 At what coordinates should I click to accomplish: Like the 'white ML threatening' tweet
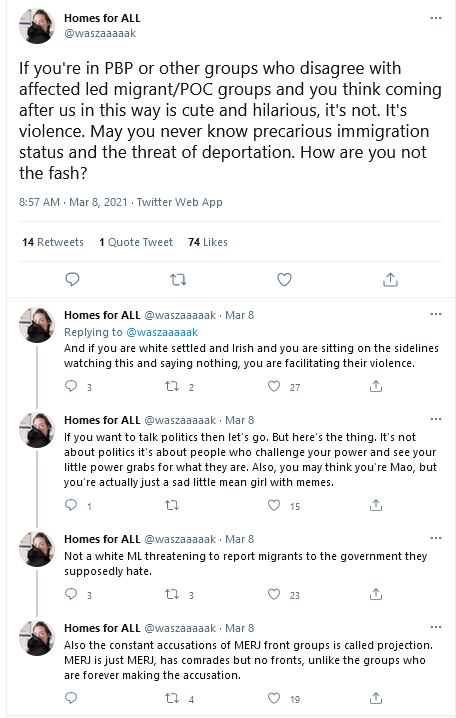(274, 594)
